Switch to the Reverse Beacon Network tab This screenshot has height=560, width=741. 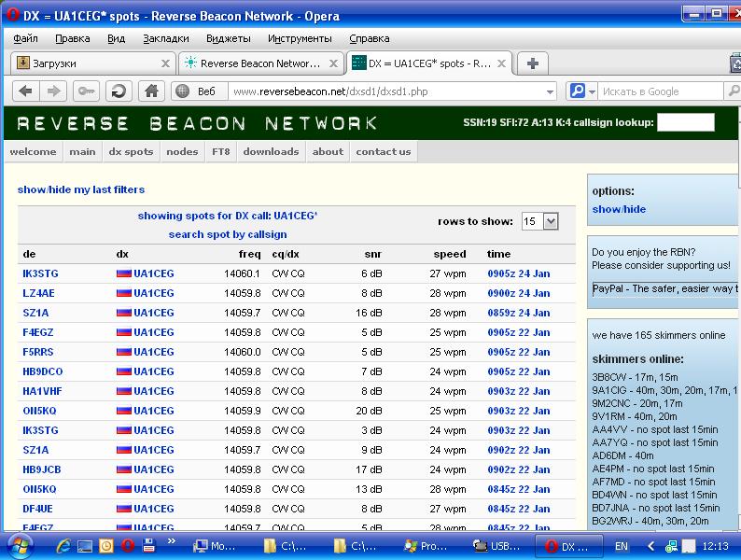point(261,63)
